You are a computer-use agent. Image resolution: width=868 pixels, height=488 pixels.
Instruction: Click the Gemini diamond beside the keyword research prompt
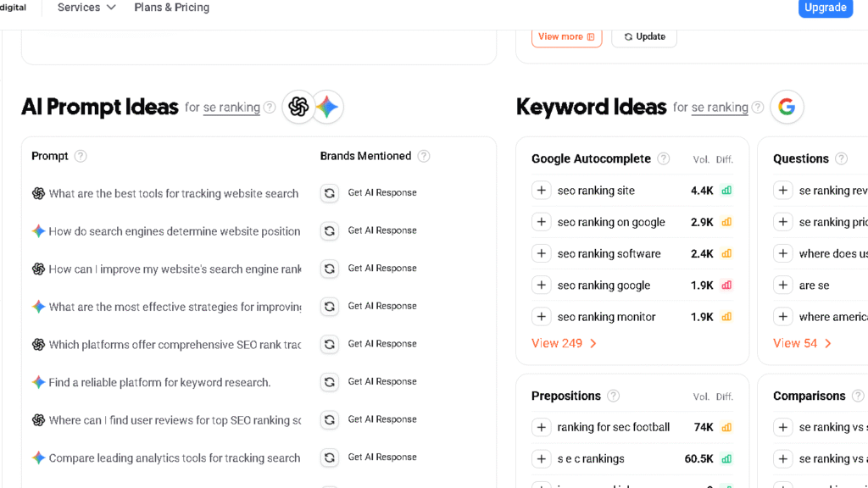tap(38, 382)
